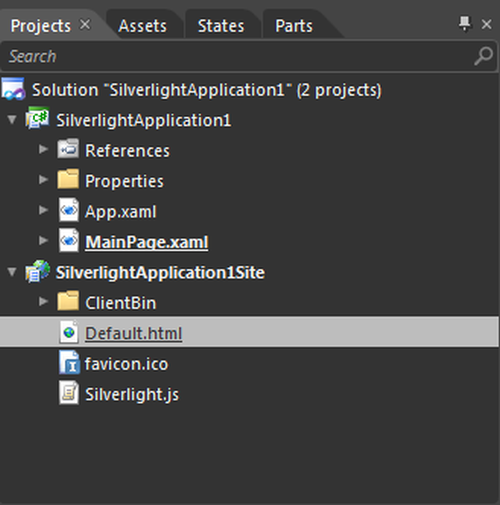The image size is (500, 505).
Task: Click the Default.html globe file icon
Action: point(69,332)
